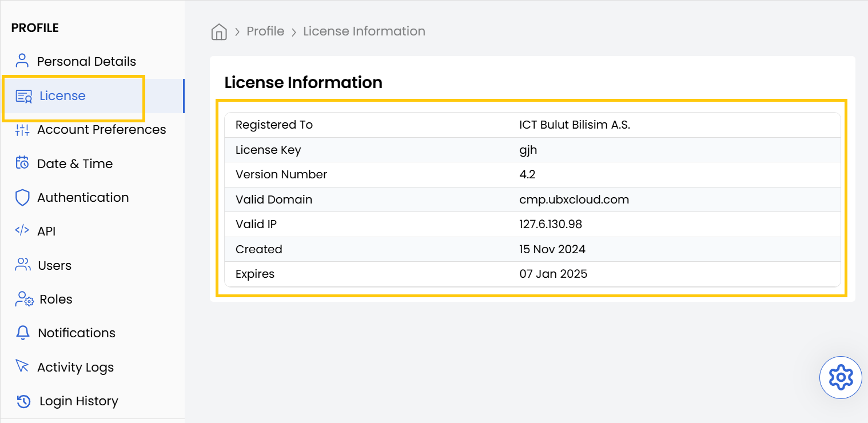This screenshot has width=868, height=423.
Task: Open Notifications in the sidebar
Action: pos(76,333)
